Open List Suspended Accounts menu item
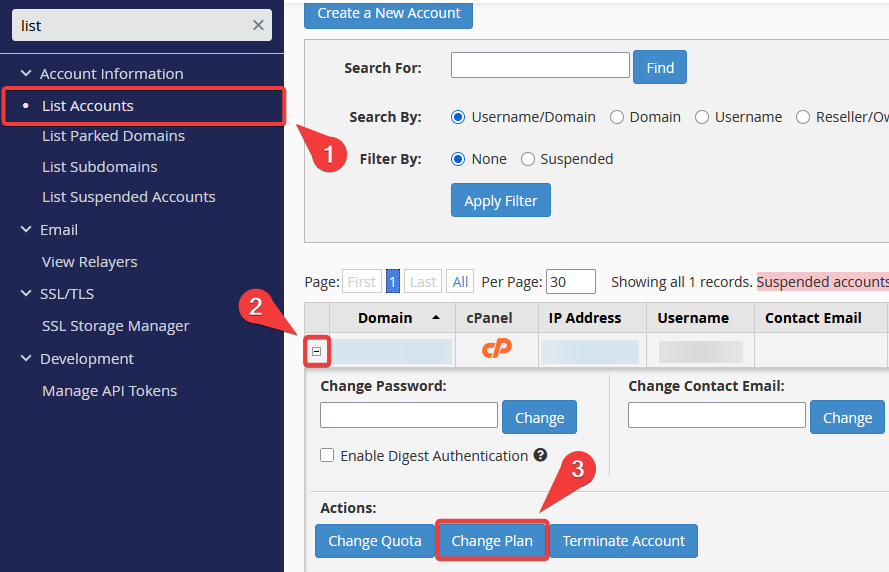The image size is (889, 572). pos(128,197)
